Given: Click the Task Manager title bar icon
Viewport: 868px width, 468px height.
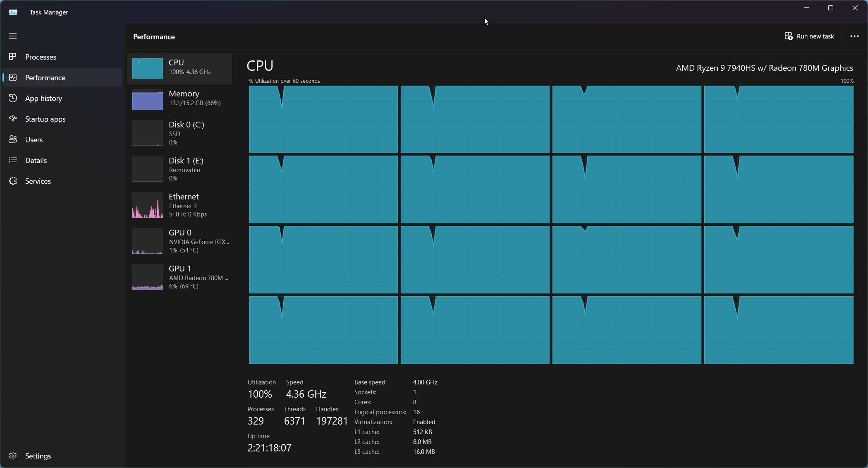Looking at the screenshot, I should click(x=13, y=12).
